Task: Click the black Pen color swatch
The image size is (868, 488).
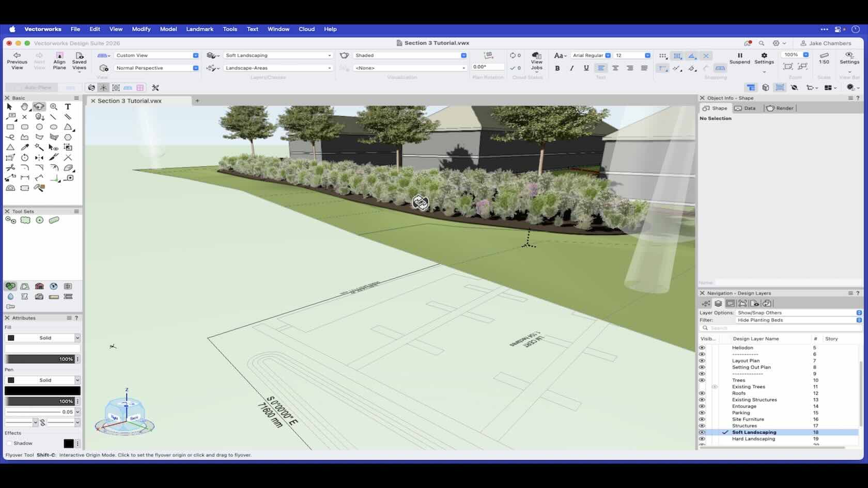Action: pyautogui.click(x=42, y=391)
